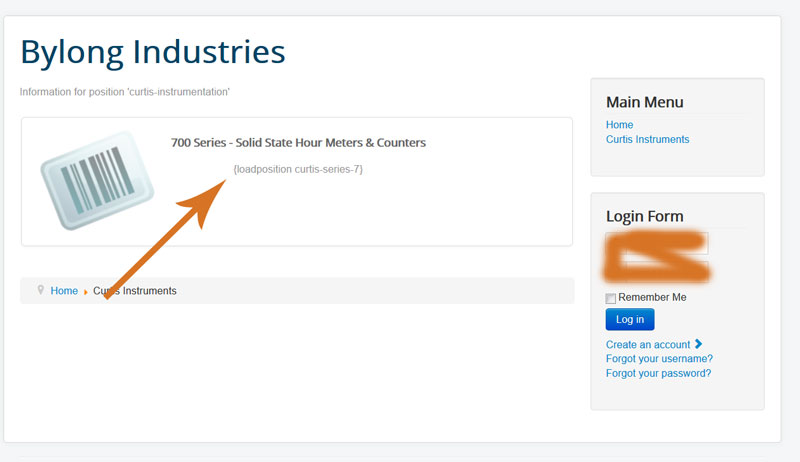Open Home in the Main Menu
Screen dimensions: 800x462
click(620, 125)
